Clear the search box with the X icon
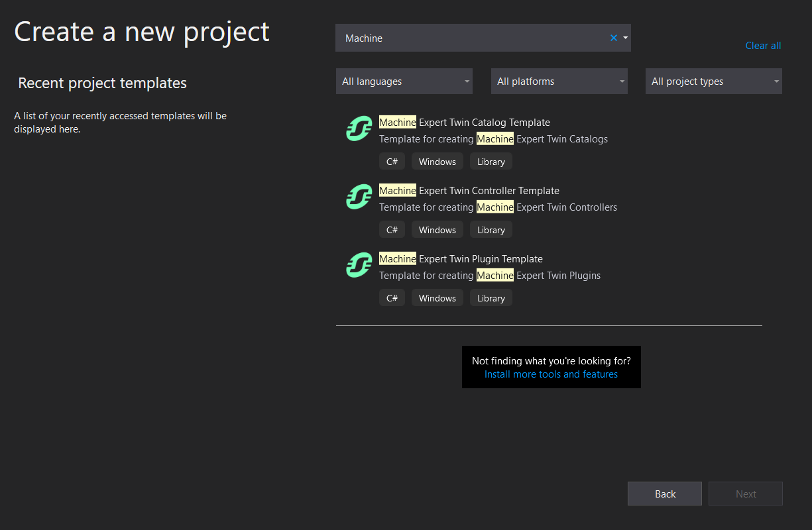 [614, 38]
